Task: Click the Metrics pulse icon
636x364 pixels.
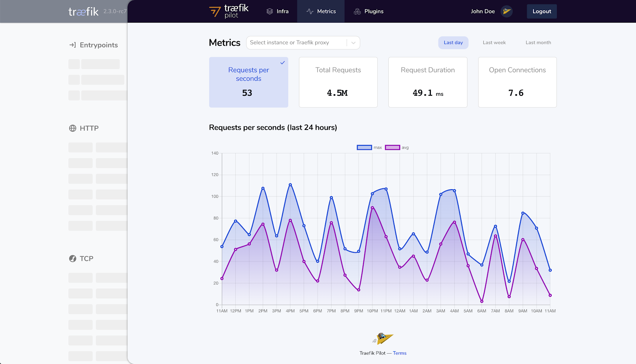Action: click(x=310, y=12)
